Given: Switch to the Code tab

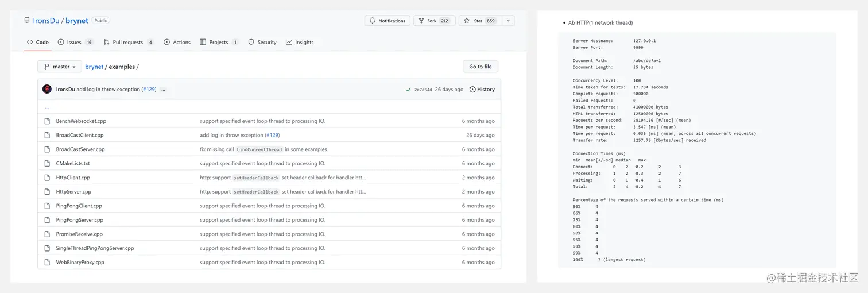Looking at the screenshot, I should [x=38, y=42].
